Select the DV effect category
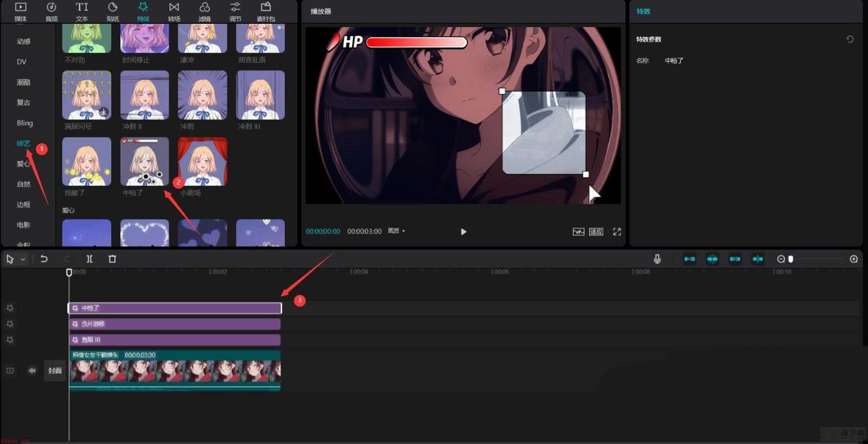 [x=22, y=62]
